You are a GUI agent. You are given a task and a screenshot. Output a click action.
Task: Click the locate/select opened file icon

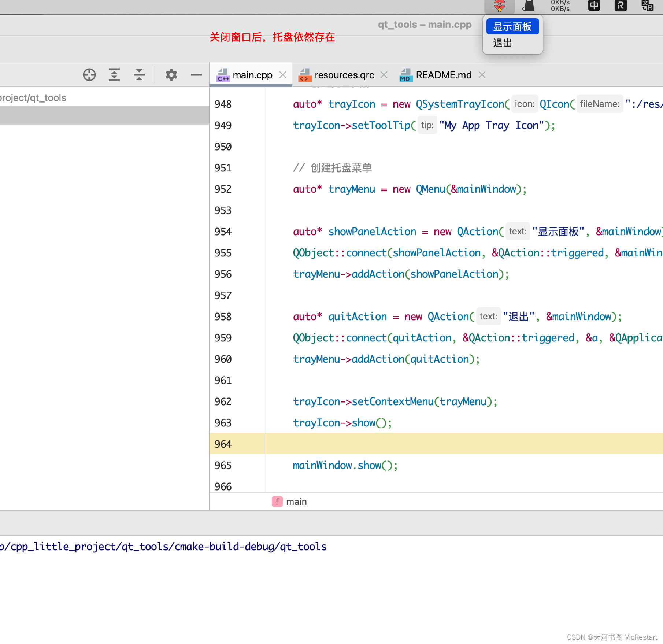(x=89, y=75)
